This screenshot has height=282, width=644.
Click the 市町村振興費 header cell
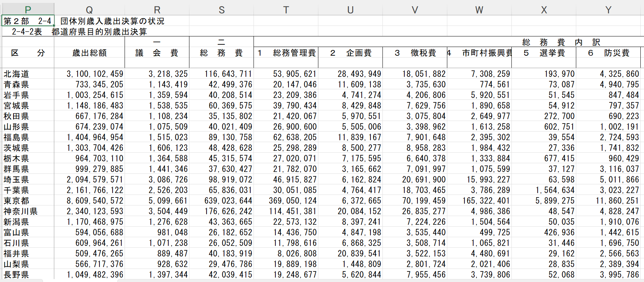[479, 53]
